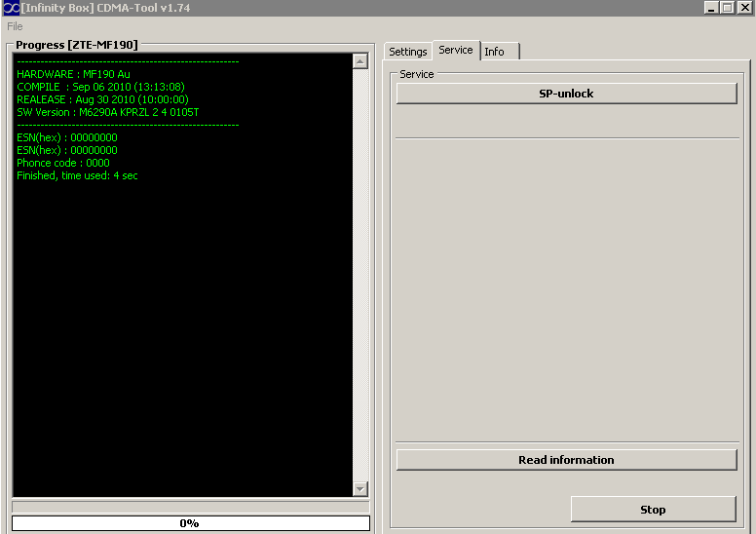Select the SW Version line in the log
Image resolution: width=756 pixels, height=534 pixels.
coord(107,112)
